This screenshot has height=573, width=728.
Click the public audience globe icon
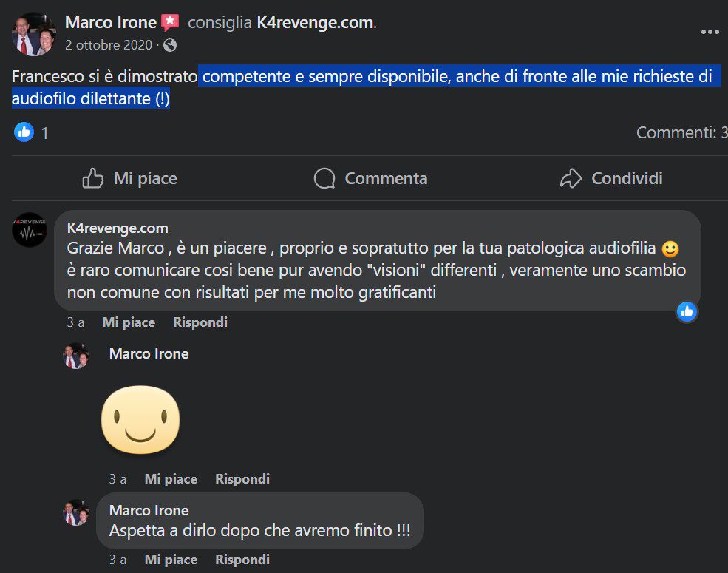coord(170,45)
